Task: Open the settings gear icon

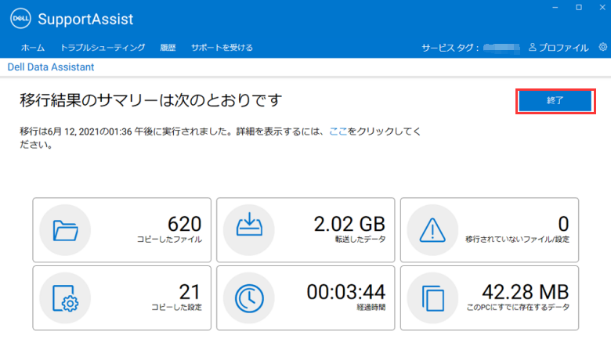Action: coord(603,47)
